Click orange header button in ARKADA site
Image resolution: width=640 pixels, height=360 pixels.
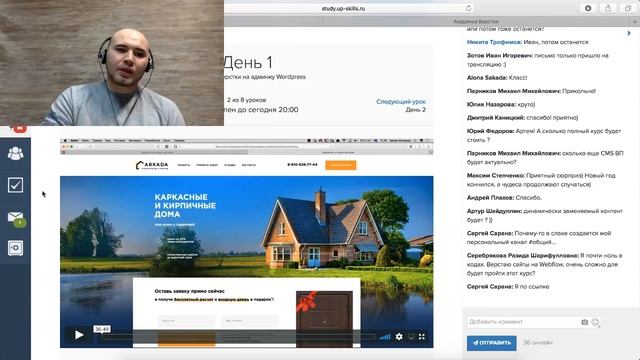point(341,165)
